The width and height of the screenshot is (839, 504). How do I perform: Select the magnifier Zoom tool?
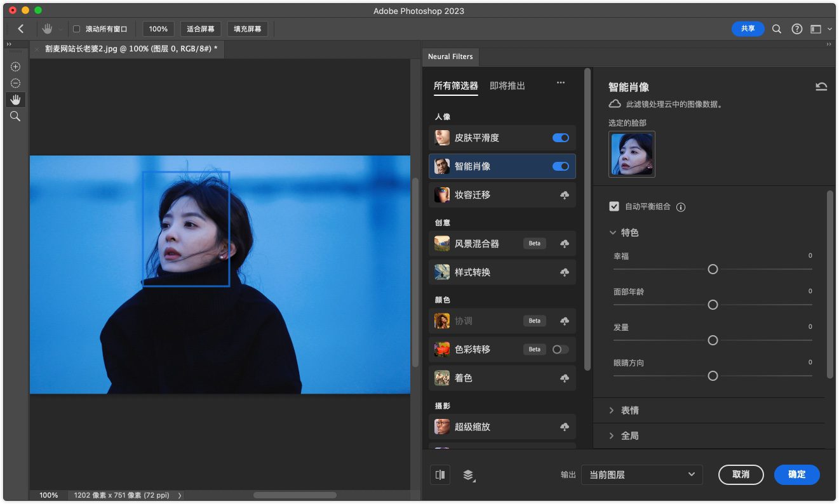[x=16, y=116]
